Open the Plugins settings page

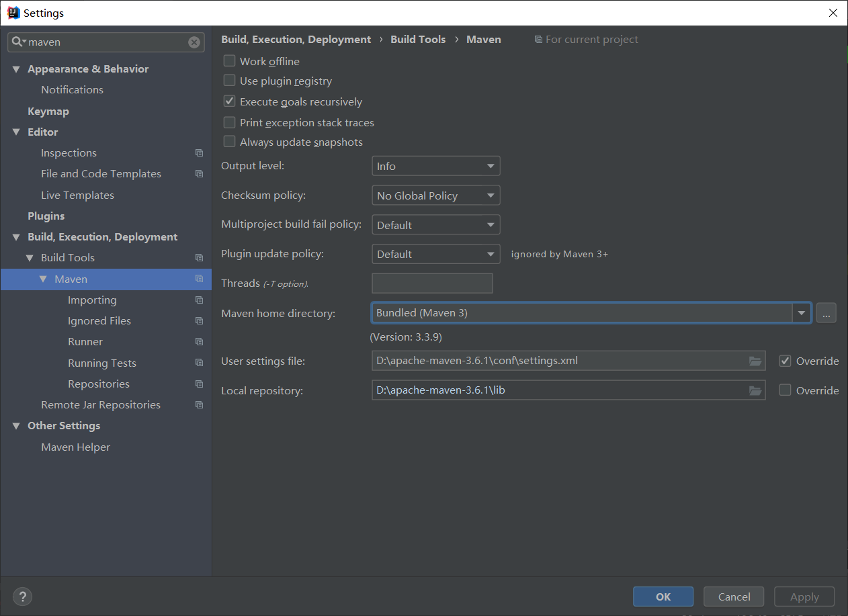click(46, 216)
